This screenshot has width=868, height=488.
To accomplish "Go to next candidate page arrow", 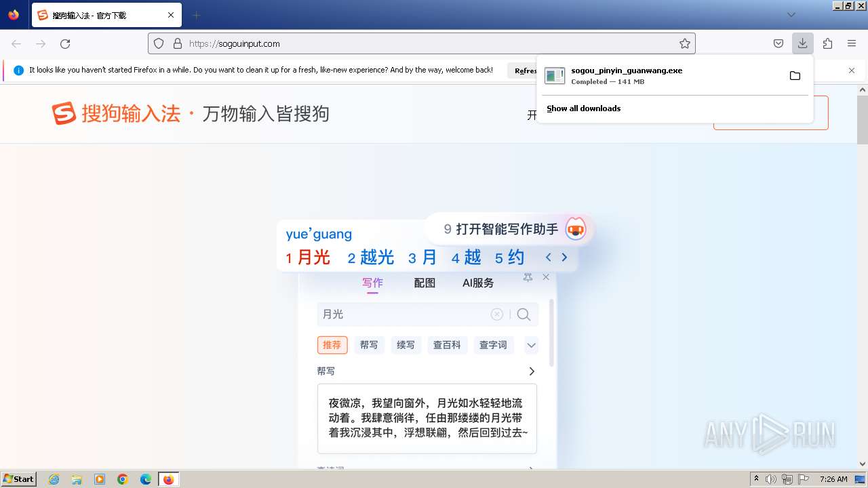I will (564, 258).
